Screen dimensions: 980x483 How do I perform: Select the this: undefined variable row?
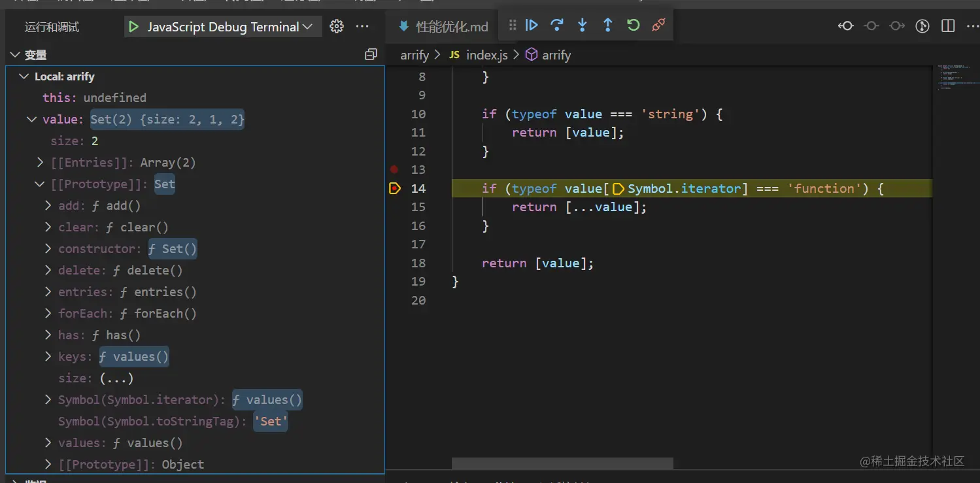[195, 98]
